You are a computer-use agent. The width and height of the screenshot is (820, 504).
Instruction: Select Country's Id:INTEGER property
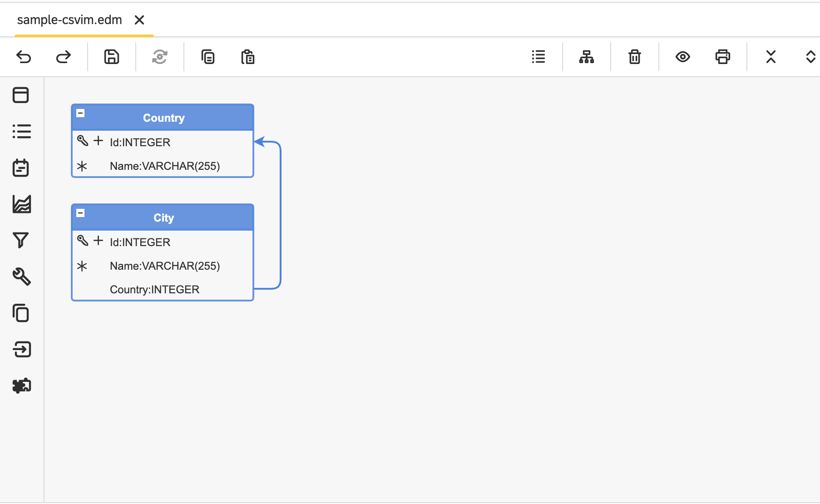pos(163,142)
